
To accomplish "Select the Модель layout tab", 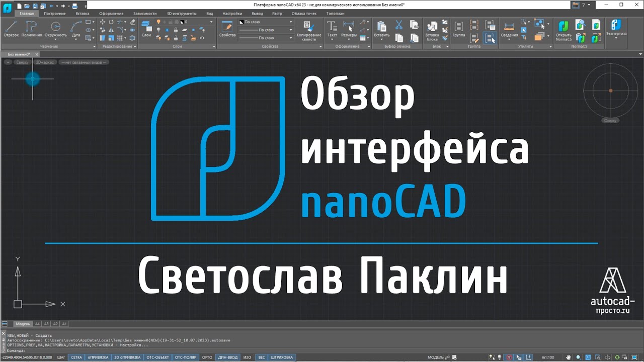I will [x=23, y=324].
